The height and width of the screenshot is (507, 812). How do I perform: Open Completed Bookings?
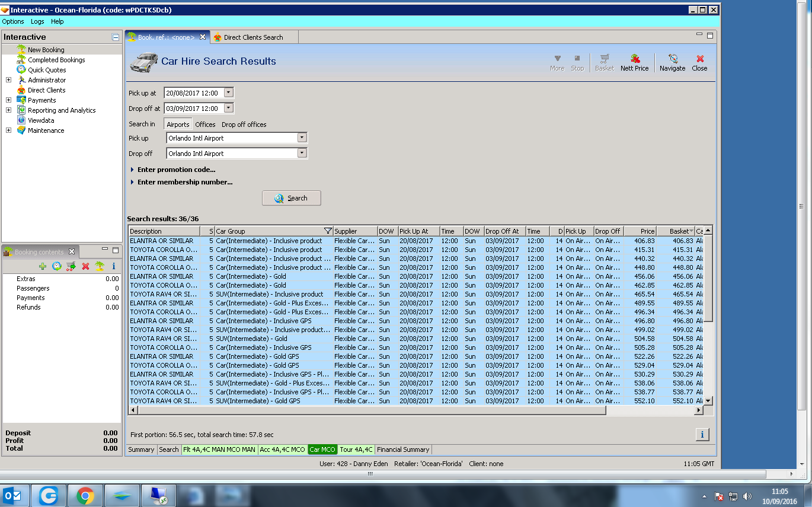(x=56, y=60)
